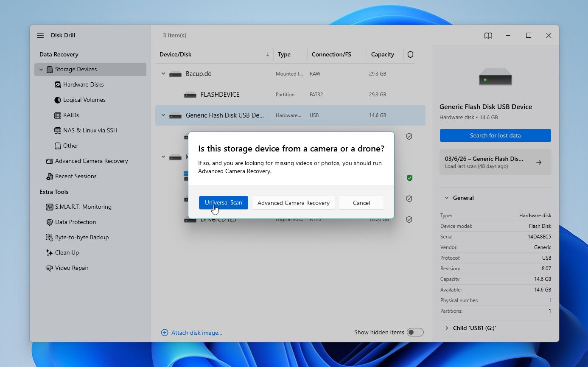Sort by Connection/FS column
The width and height of the screenshot is (588, 367).
click(331, 55)
